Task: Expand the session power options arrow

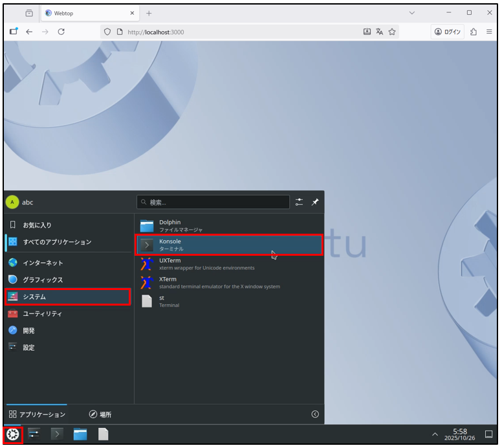Action: (315, 414)
